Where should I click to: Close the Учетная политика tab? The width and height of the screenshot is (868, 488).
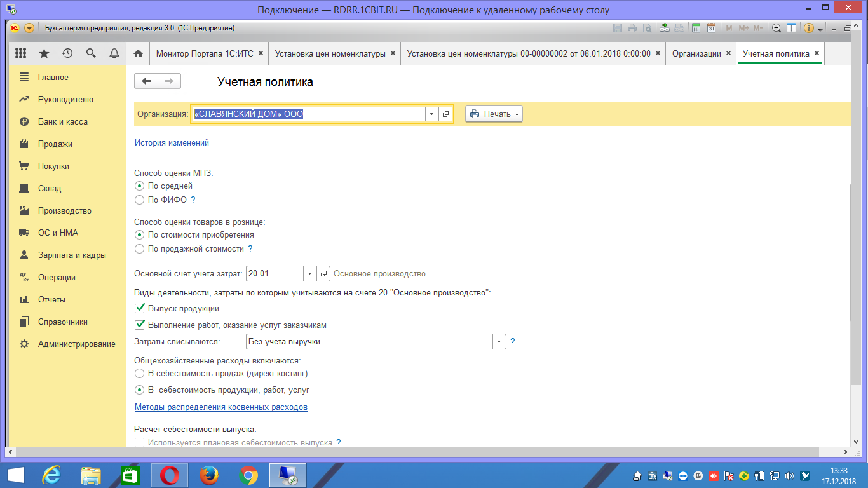coord(817,54)
